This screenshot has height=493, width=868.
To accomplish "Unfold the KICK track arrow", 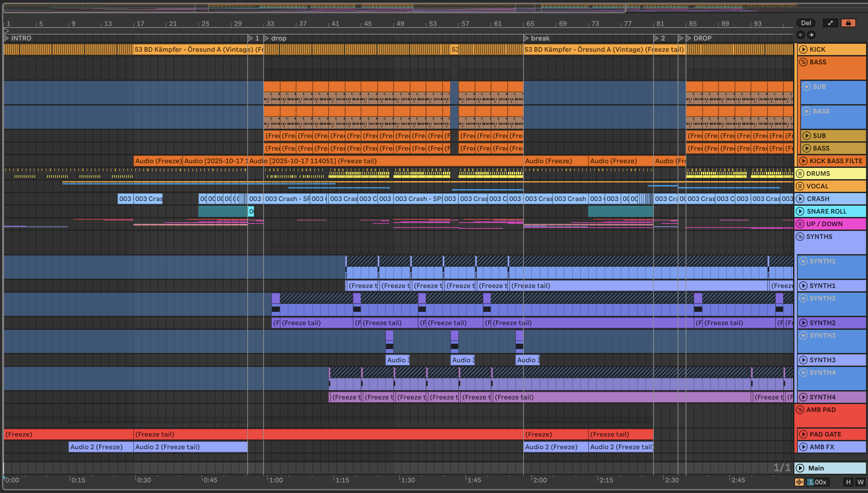I will pyautogui.click(x=803, y=49).
